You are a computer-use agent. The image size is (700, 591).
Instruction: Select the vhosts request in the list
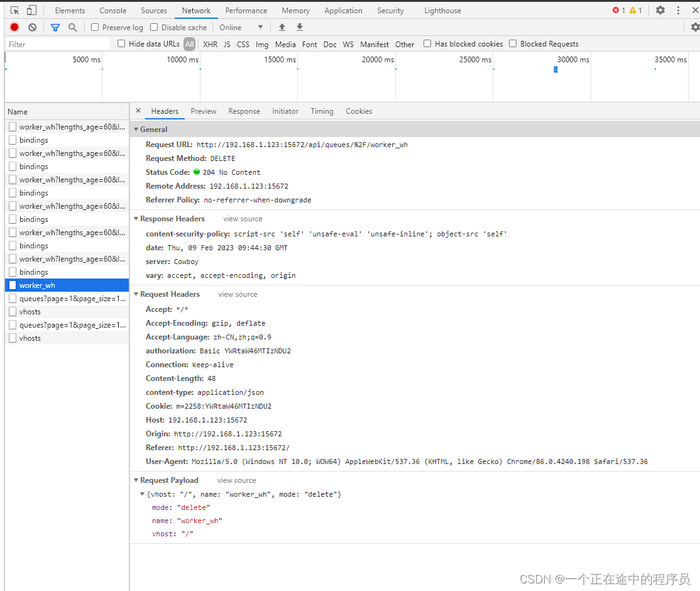click(x=29, y=311)
